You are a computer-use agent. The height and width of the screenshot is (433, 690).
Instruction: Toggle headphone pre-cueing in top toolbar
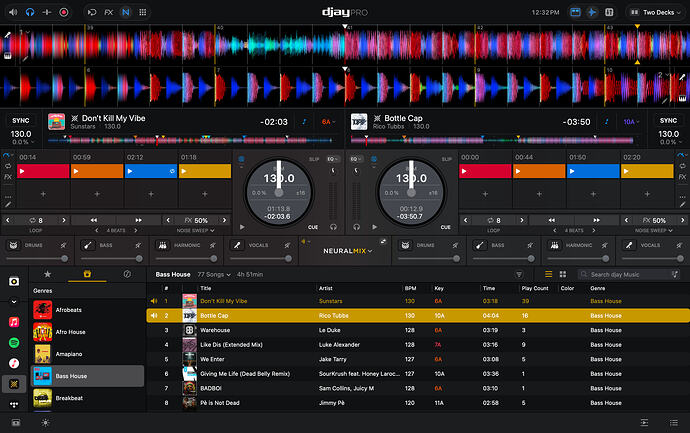(x=30, y=12)
